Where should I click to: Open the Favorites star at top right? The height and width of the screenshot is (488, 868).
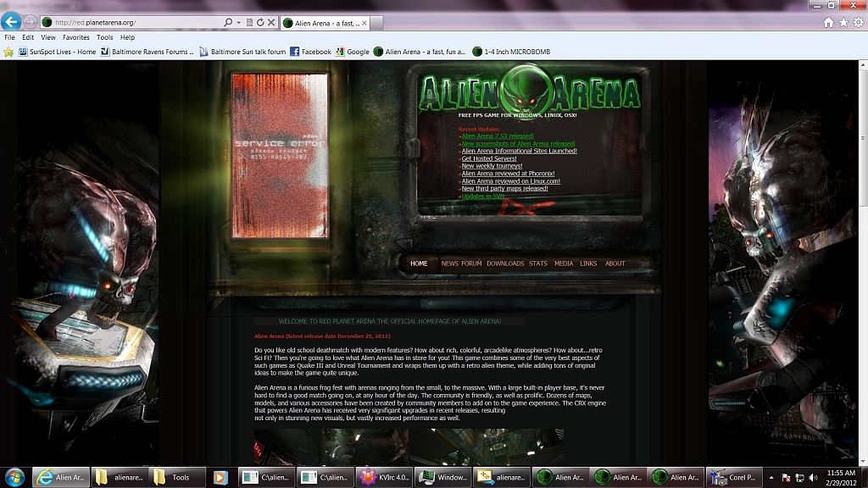(x=843, y=23)
